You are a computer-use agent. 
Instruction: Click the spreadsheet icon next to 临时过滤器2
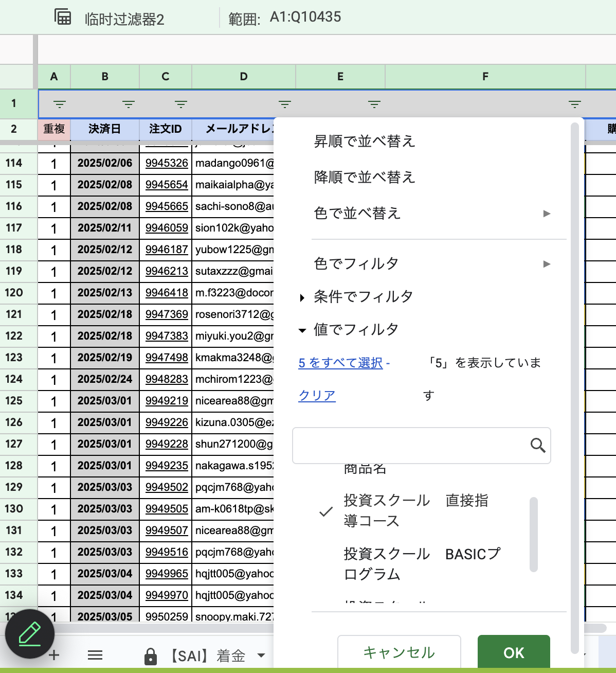point(62,16)
